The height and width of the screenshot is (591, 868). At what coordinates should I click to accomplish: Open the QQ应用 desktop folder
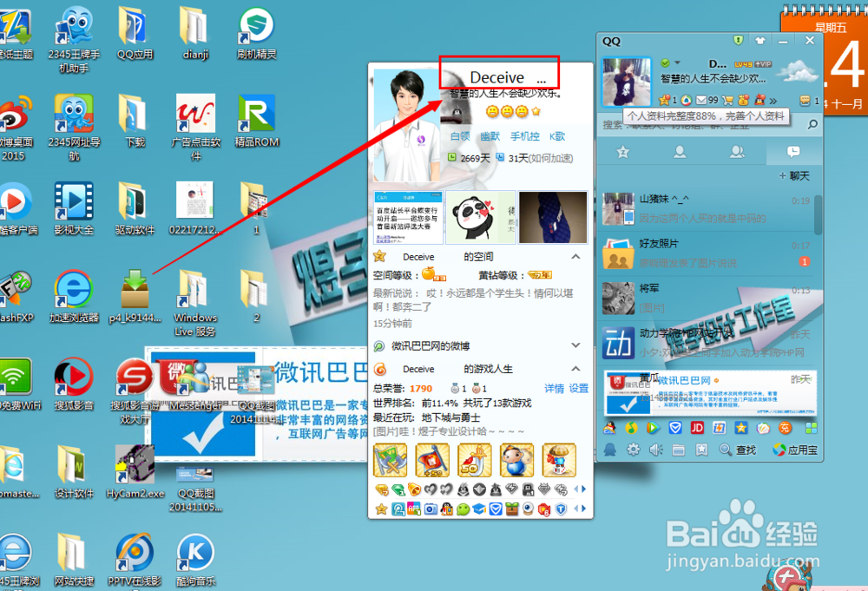tap(135, 32)
